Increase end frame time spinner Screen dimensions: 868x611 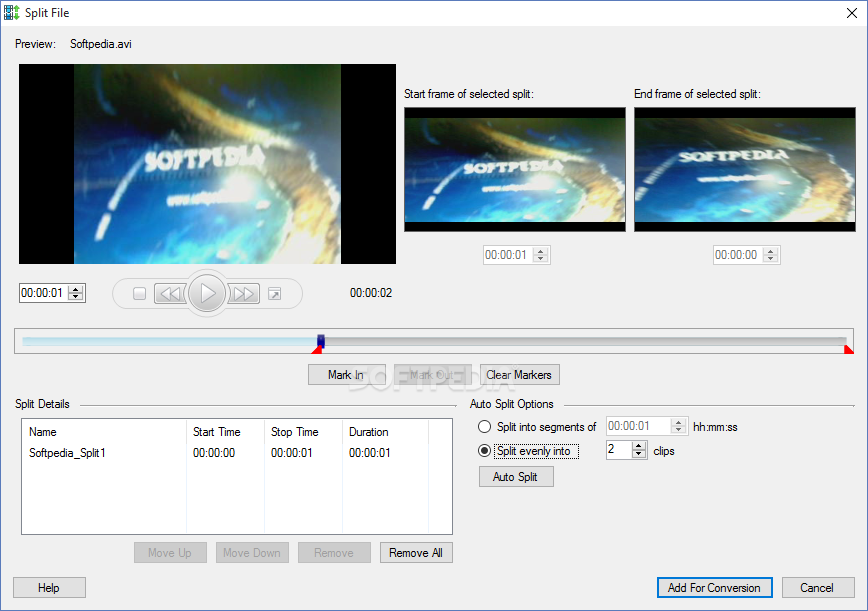pos(771,251)
